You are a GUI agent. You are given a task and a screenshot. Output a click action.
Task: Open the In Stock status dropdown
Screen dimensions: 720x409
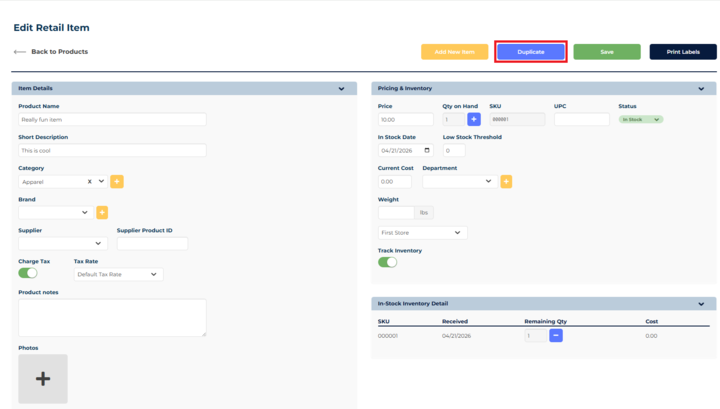point(641,119)
